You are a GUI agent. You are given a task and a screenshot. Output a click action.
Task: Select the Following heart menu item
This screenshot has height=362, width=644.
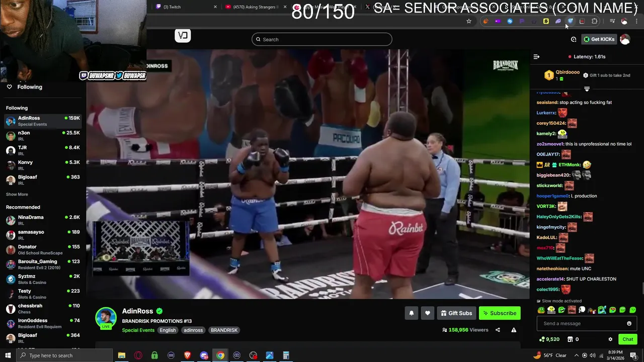[x=24, y=87]
